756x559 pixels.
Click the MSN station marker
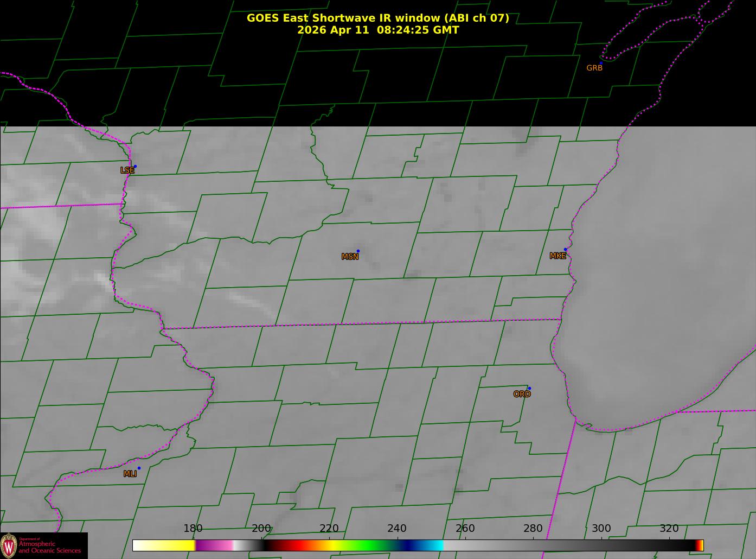(358, 251)
